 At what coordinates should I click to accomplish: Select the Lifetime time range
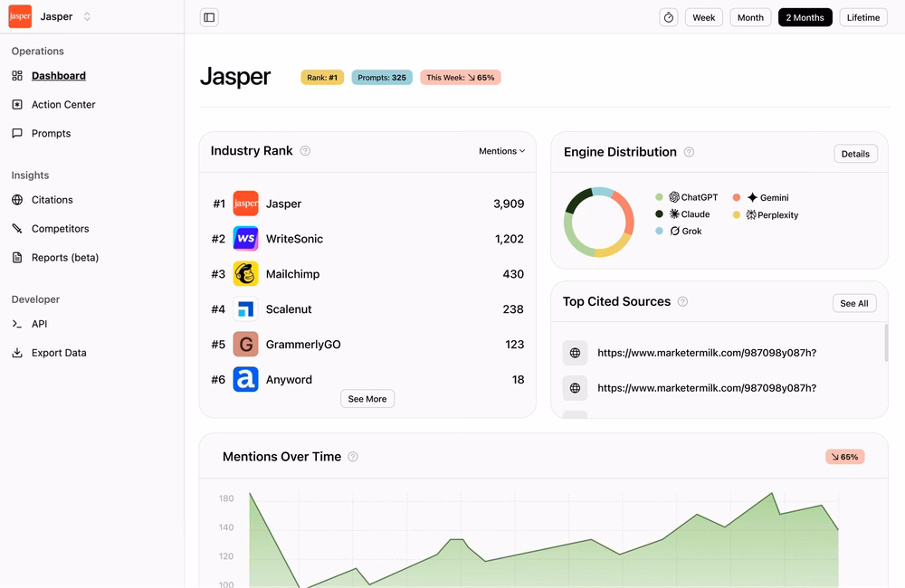(x=862, y=17)
